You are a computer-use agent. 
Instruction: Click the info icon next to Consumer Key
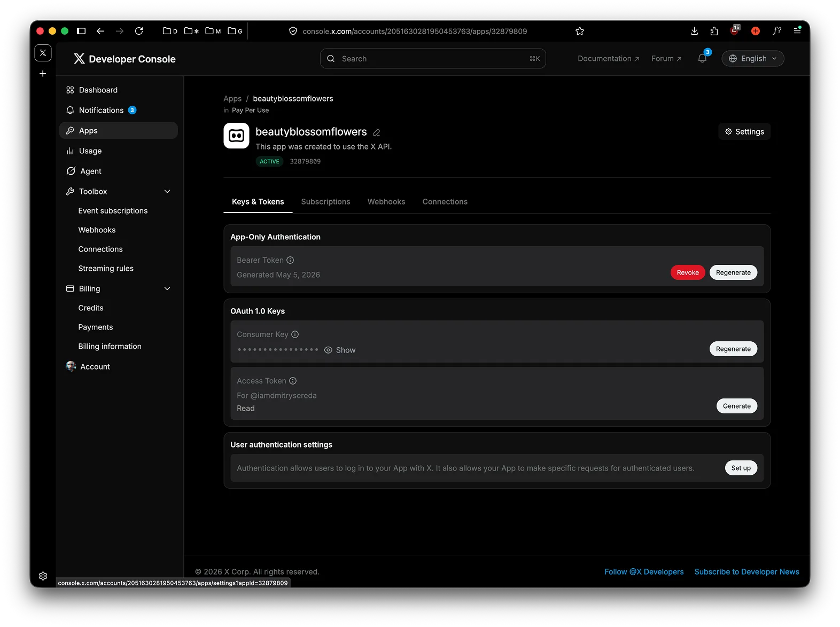click(295, 334)
